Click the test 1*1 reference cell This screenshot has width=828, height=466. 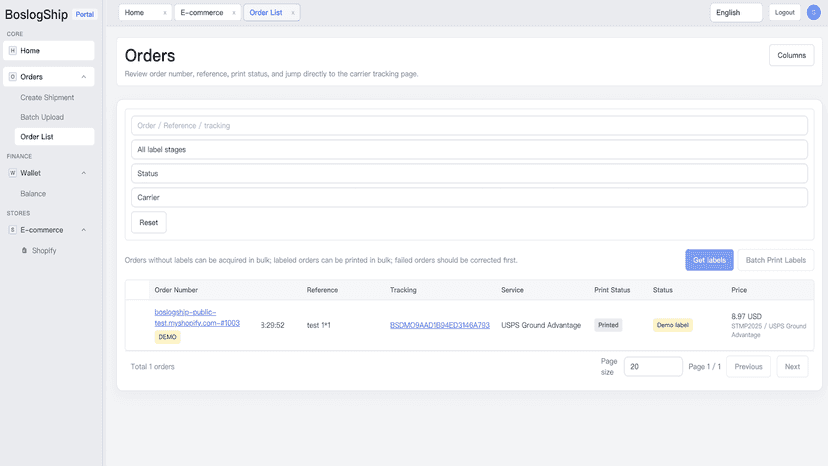tap(318, 325)
